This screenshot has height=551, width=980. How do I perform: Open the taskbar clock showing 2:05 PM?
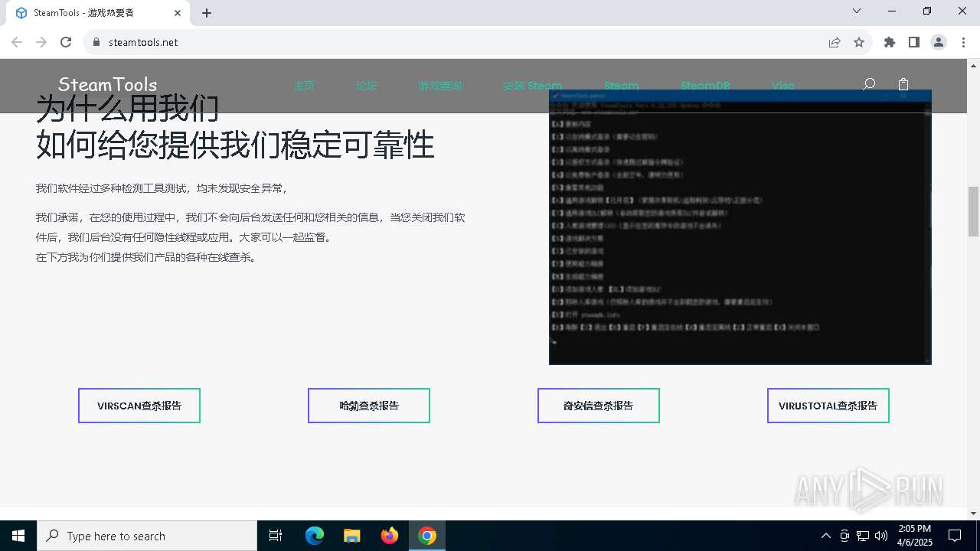914,536
